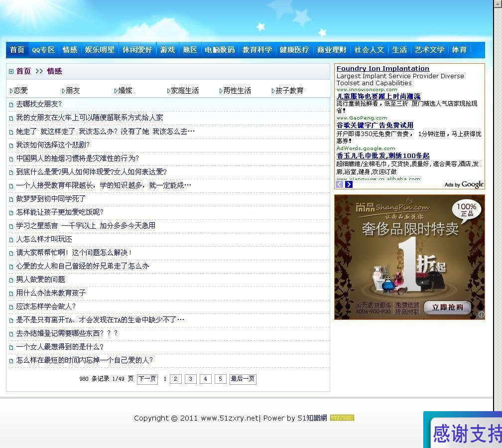Image resolution: width=502 pixels, height=448 pixels.
Task: Open question 一个女人最想得到的是什么?
Action: tap(60, 347)
